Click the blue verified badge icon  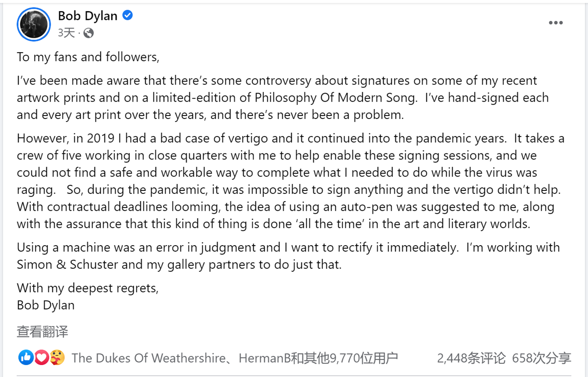pyautogui.click(x=127, y=15)
